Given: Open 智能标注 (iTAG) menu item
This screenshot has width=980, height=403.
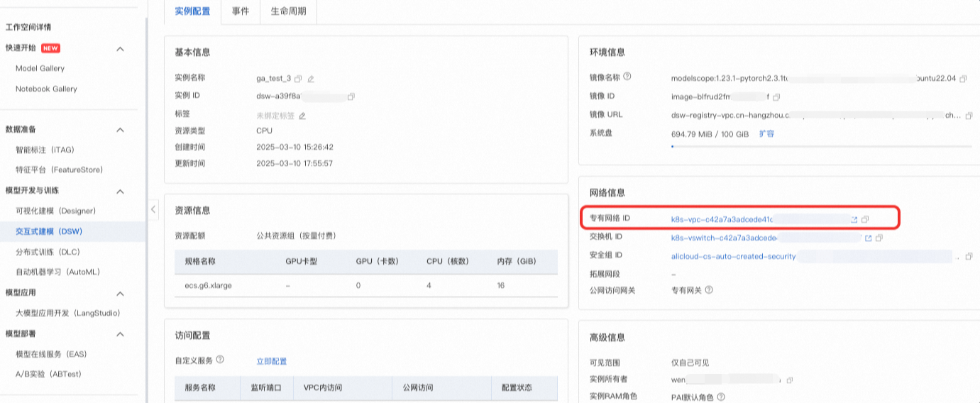Looking at the screenshot, I should (45, 150).
